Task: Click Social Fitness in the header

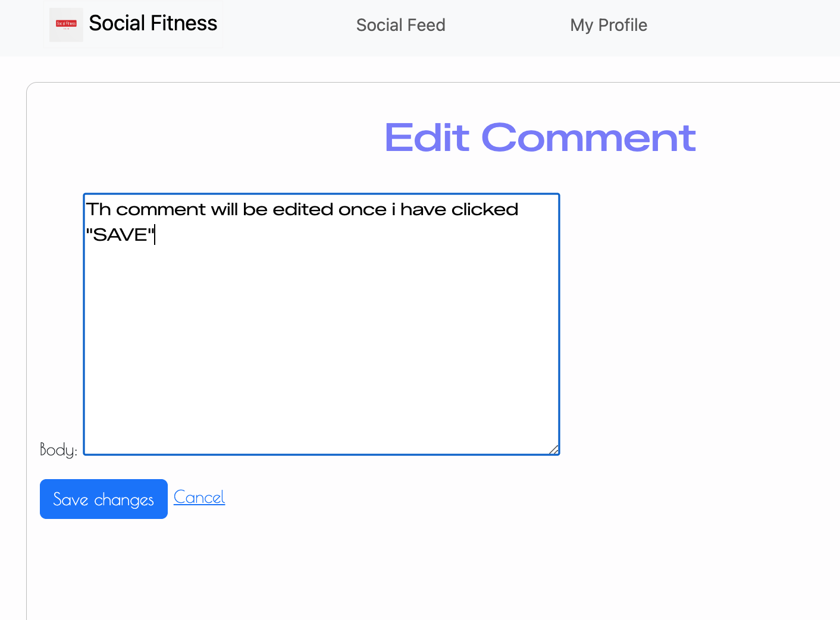Action: (152, 23)
